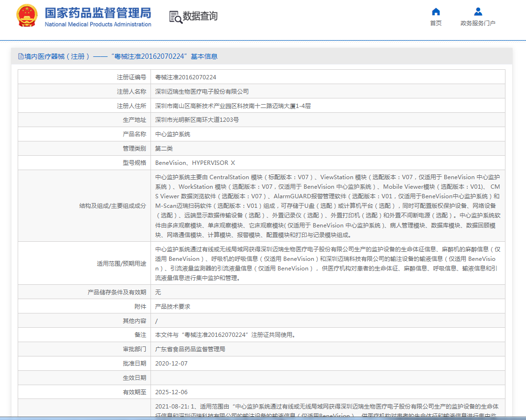Click change record starting 2021-08-21
The height and width of the screenshot is (420, 526).
pos(327,411)
